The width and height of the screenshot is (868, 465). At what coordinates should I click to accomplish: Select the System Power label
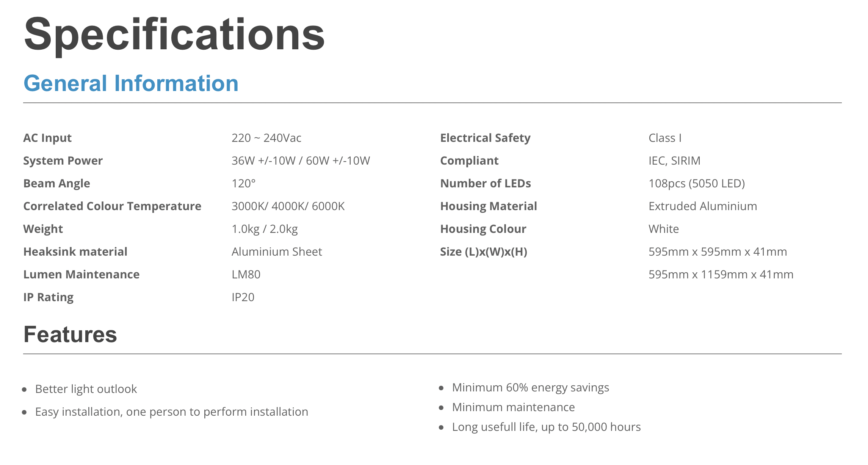pyautogui.click(x=63, y=161)
